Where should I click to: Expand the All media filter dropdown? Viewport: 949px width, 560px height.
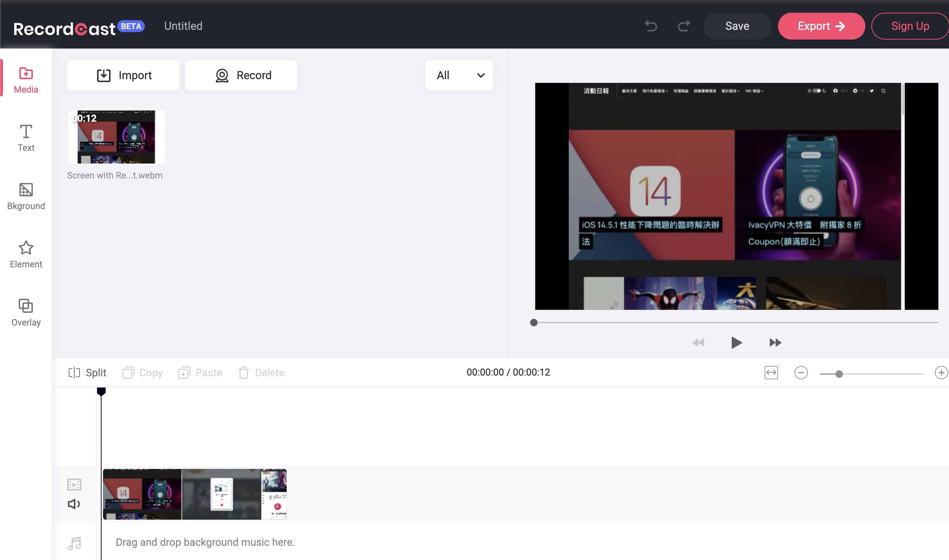[459, 75]
